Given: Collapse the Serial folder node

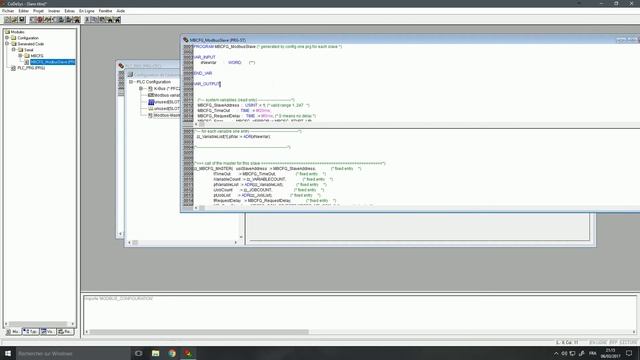Looking at the screenshot, I should click(x=13, y=50).
